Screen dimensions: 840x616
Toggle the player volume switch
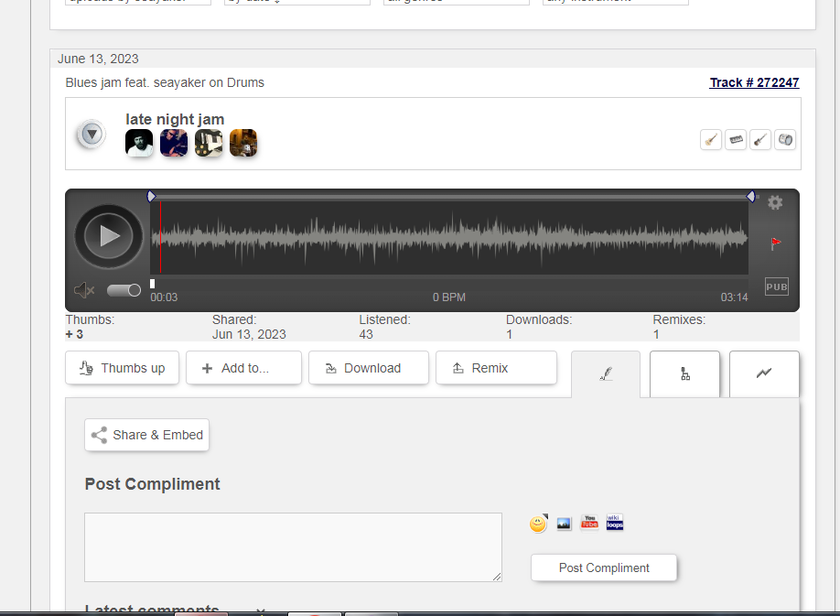click(124, 290)
